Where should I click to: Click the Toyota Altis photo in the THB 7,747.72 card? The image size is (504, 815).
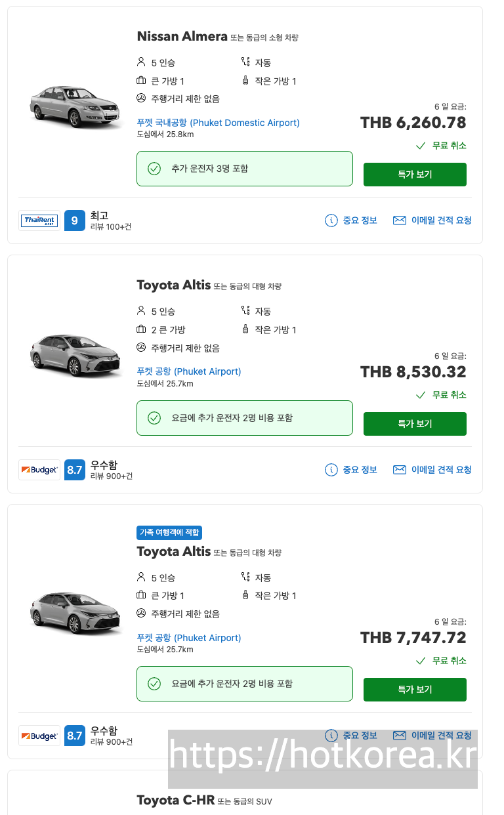pyautogui.click(x=76, y=612)
